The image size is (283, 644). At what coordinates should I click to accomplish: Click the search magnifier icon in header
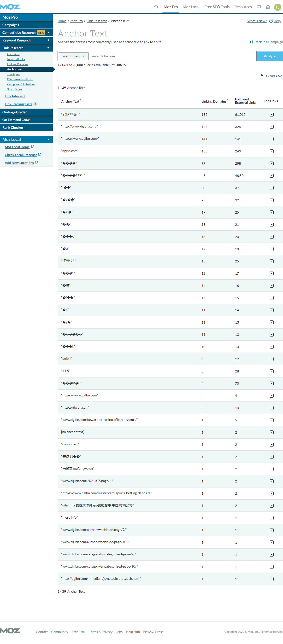coord(156,7)
